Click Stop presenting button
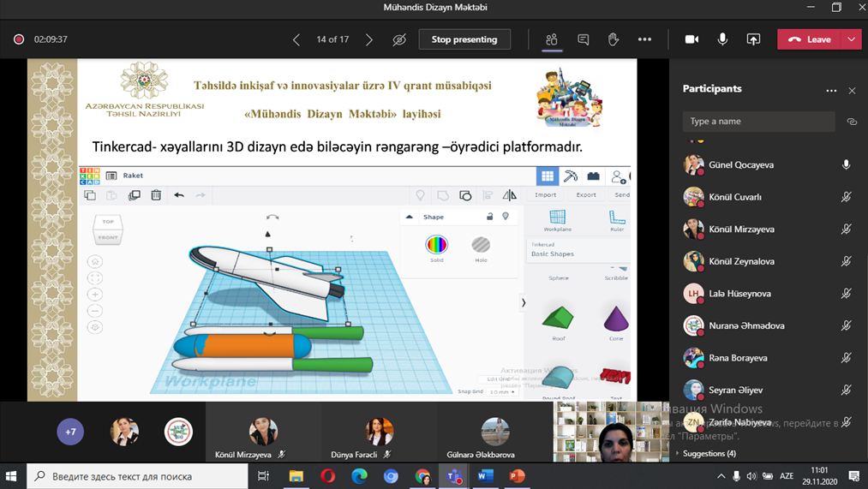This screenshot has width=868, height=489. pyautogui.click(x=464, y=40)
